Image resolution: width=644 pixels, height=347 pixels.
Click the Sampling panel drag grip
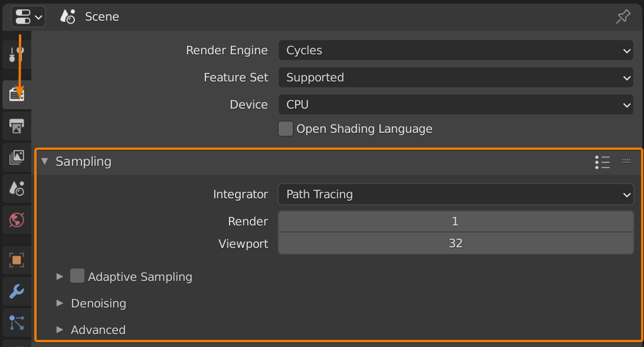pos(626,161)
